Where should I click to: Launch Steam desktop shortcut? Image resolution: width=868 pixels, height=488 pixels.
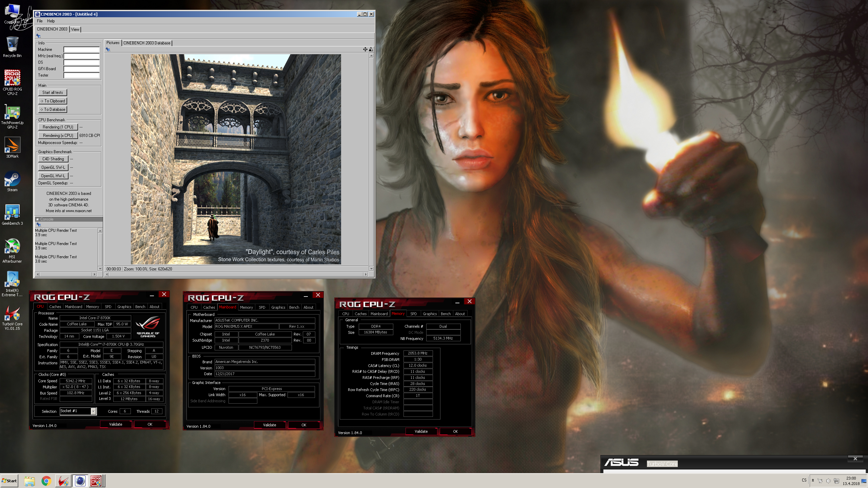tap(12, 182)
